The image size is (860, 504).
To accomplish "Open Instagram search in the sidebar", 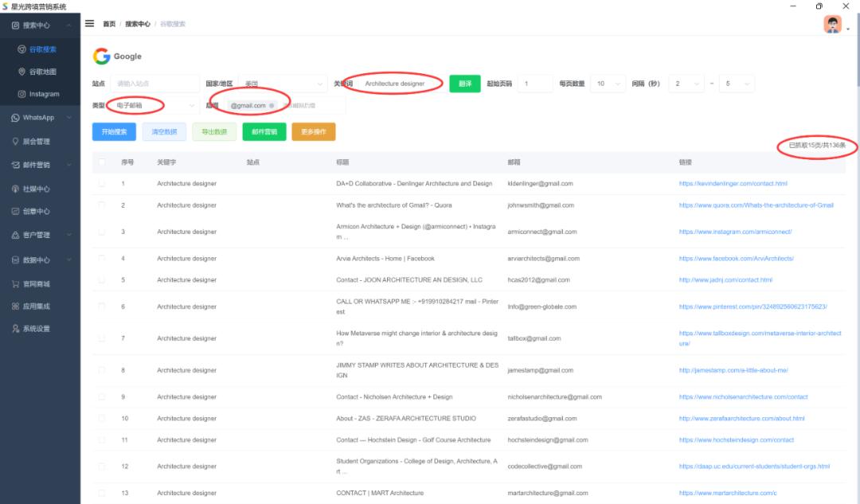I will tap(44, 94).
